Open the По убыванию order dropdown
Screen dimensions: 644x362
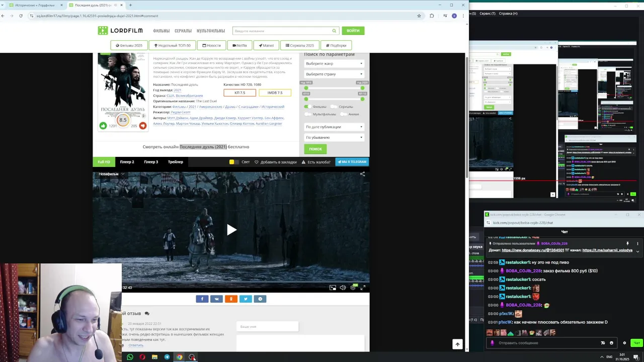pyautogui.click(x=334, y=137)
